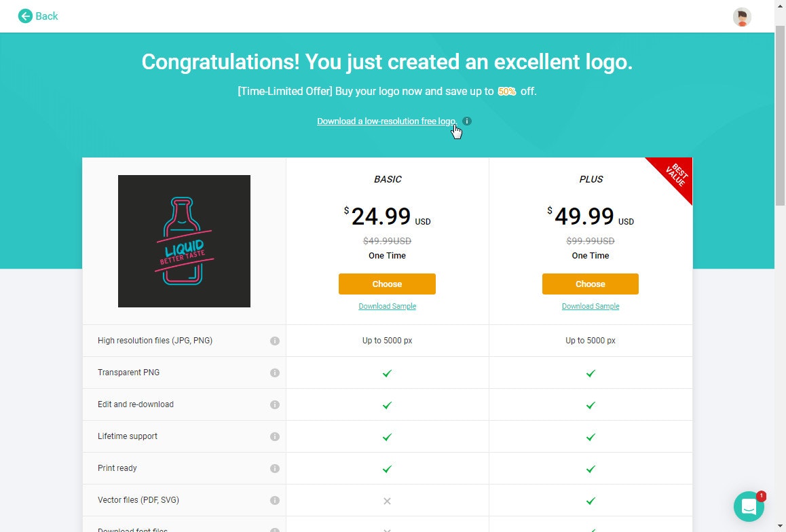
Task: Click the Back arrow icon
Action: point(24,16)
